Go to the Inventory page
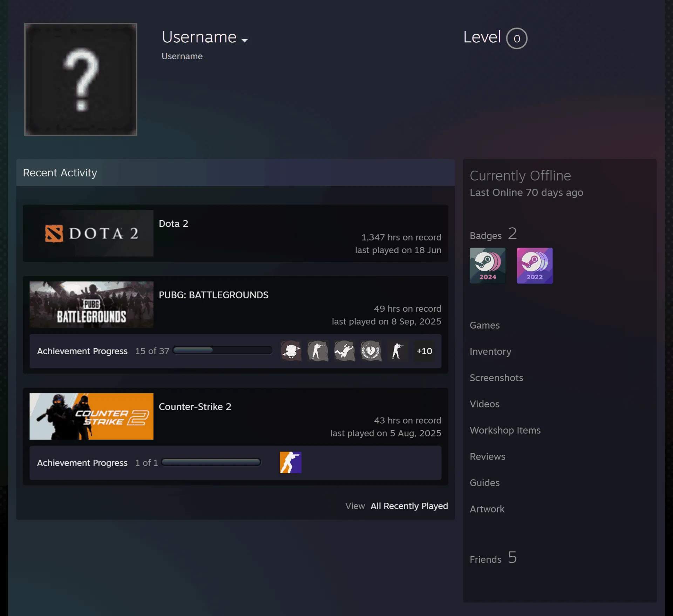673x616 pixels. (490, 352)
